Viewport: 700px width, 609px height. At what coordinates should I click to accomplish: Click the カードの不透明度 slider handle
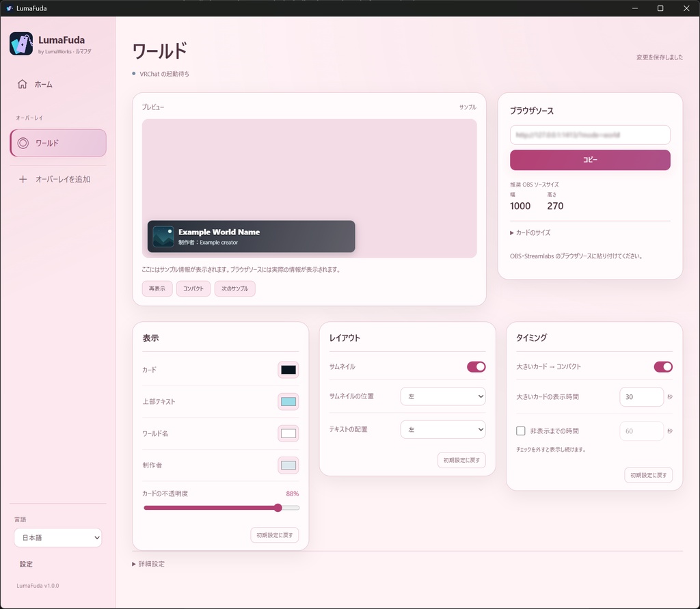278,508
